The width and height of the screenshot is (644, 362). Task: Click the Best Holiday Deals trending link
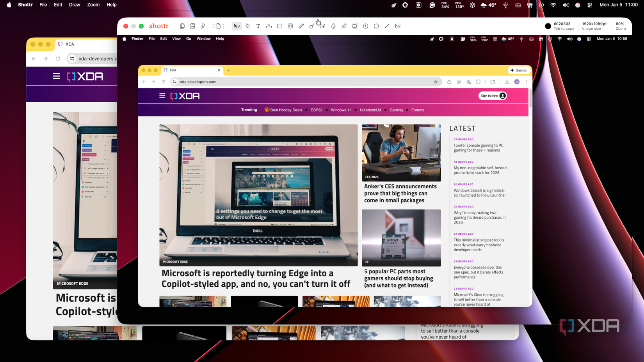(283, 110)
